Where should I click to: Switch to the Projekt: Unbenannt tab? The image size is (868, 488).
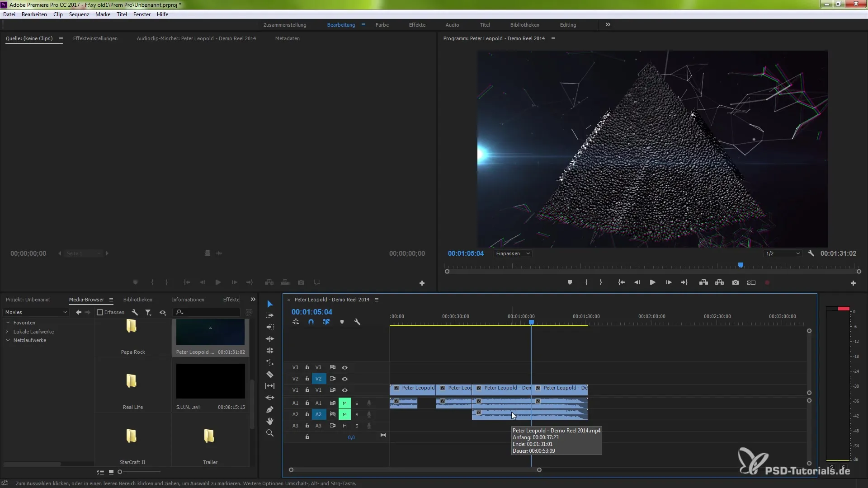pyautogui.click(x=28, y=300)
